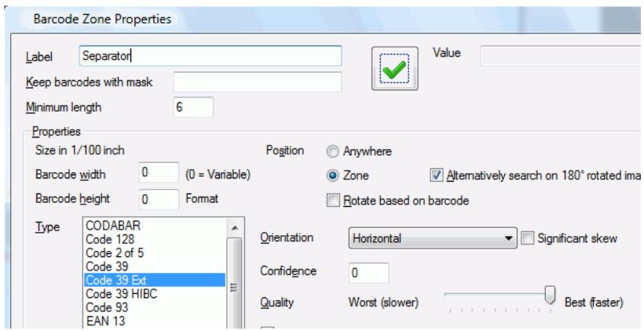Screen dimensions: 644x331
Task: Click the Barcode height input box
Action: [x=159, y=200]
